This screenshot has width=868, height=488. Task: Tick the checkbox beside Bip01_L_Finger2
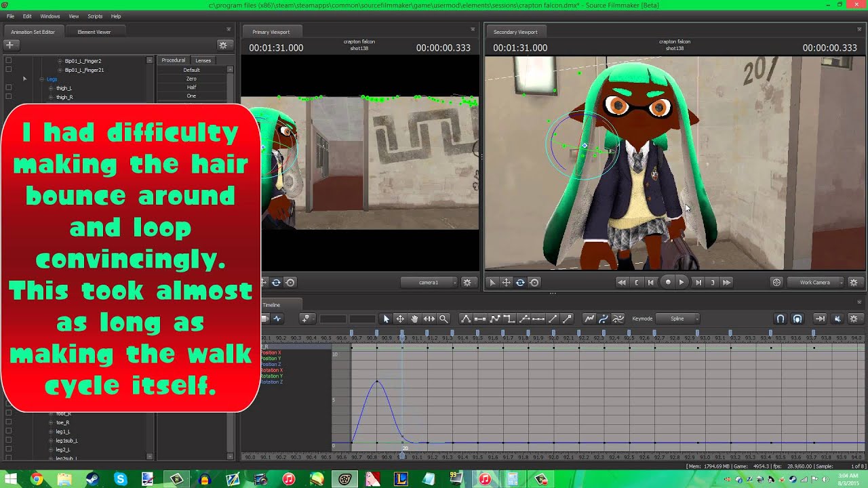tap(8, 61)
